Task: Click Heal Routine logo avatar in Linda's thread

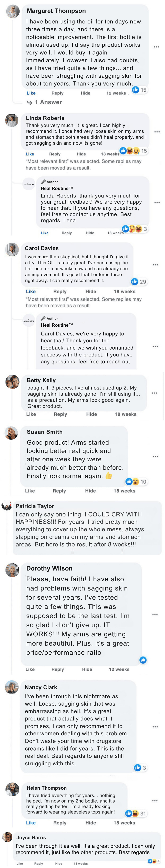Action: tap(29, 184)
